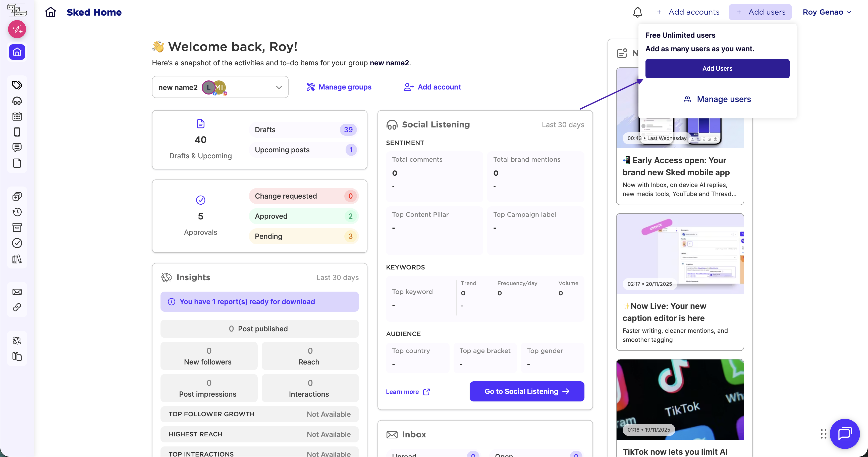The height and width of the screenshot is (457, 868).
Task: Open the TikTok news video thumbnail
Action: click(x=680, y=399)
